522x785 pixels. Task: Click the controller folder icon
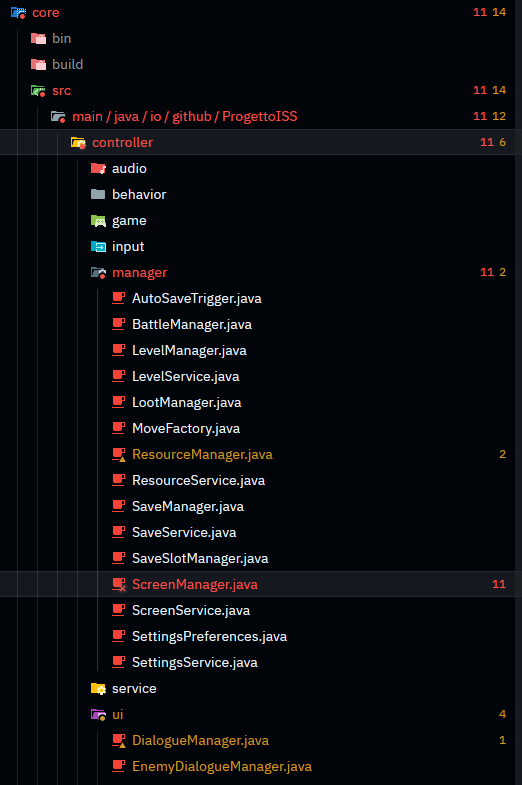pos(79,143)
